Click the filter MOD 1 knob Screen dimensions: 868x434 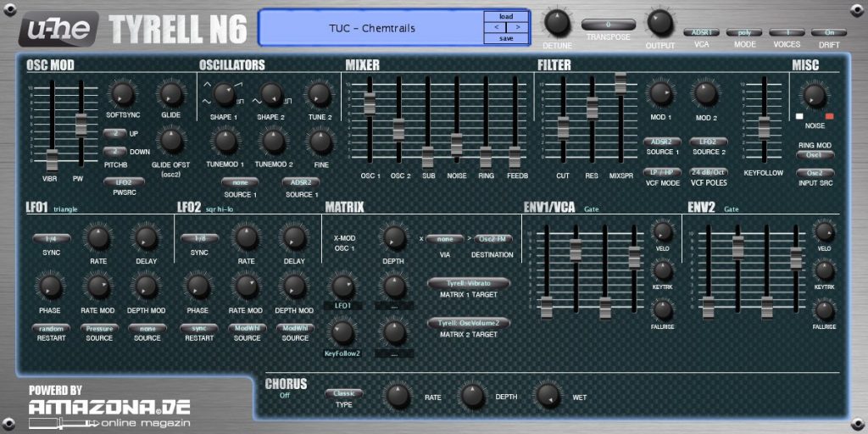(661, 94)
